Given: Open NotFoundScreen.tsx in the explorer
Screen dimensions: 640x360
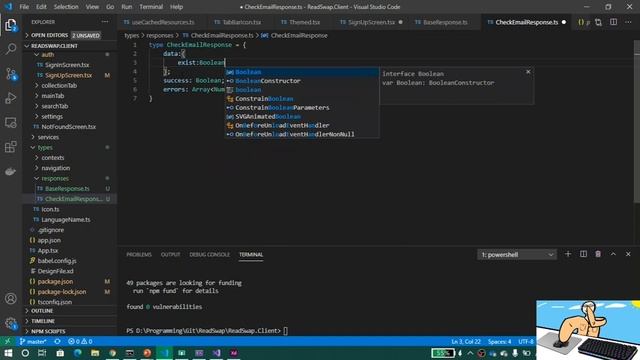Looking at the screenshot, I should point(69,127).
